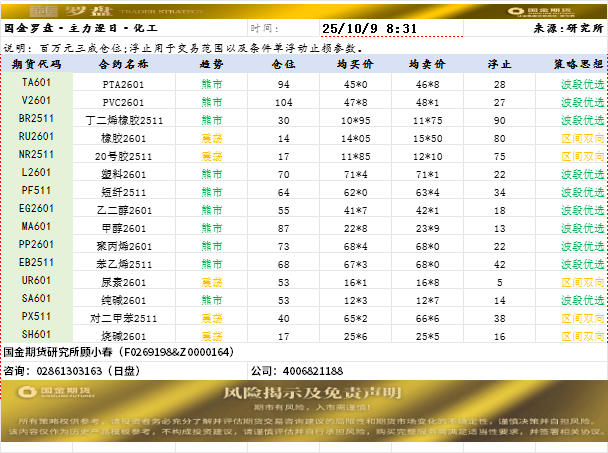The width and height of the screenshot is (608, 453).
Task: Click the MA601 code cell
Action: (x=36, y=226)
